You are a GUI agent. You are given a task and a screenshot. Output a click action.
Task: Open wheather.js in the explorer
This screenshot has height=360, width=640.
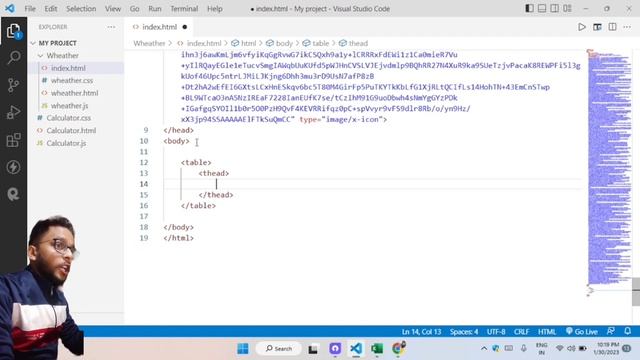69,106
